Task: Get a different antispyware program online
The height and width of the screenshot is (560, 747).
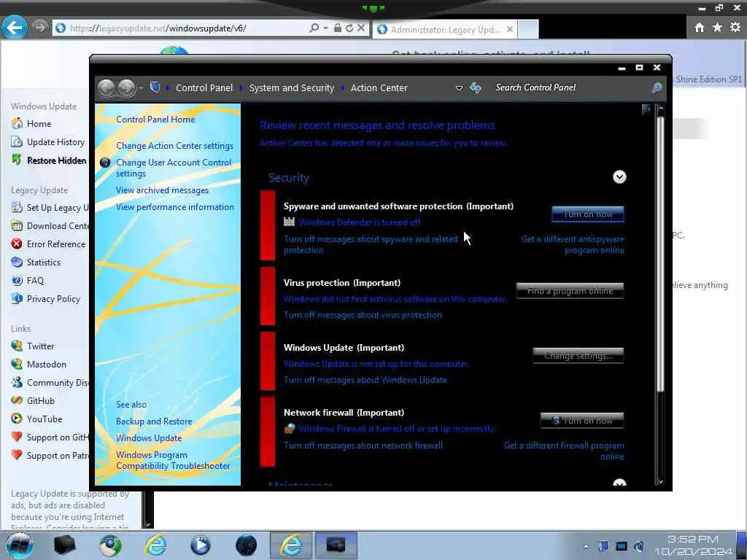Action: (x=573, y=245)
